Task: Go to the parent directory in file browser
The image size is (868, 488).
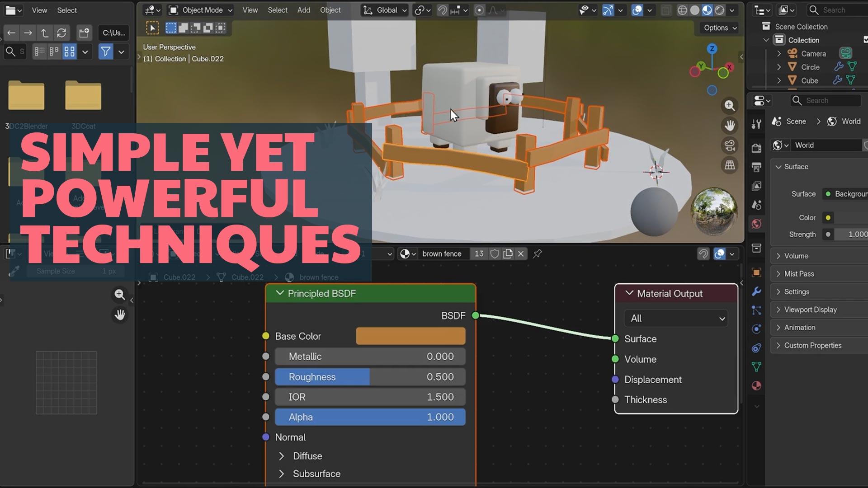Action: click(x=44, y=33)
